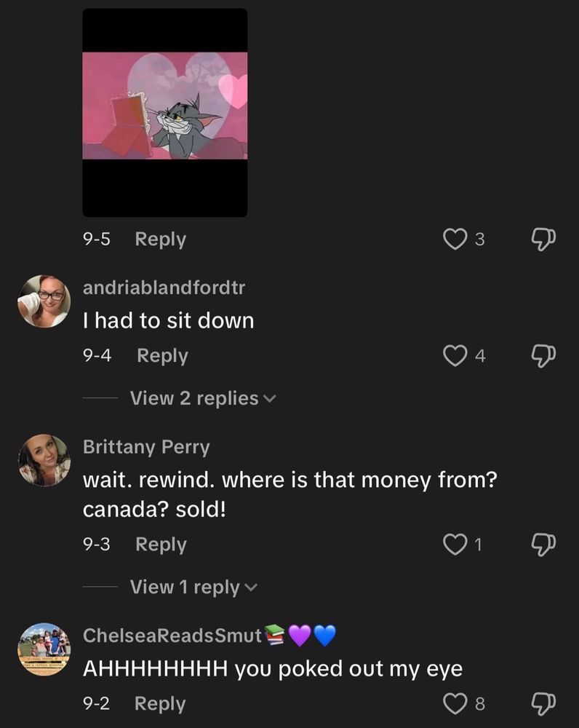Open andriablandfordtr's profile picture

coord(44,301)
